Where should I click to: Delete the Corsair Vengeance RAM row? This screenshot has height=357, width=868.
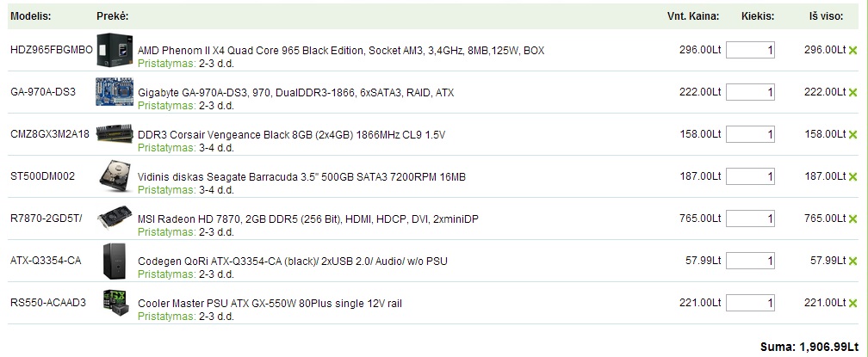pyautogui.click(x=852, y=134)
